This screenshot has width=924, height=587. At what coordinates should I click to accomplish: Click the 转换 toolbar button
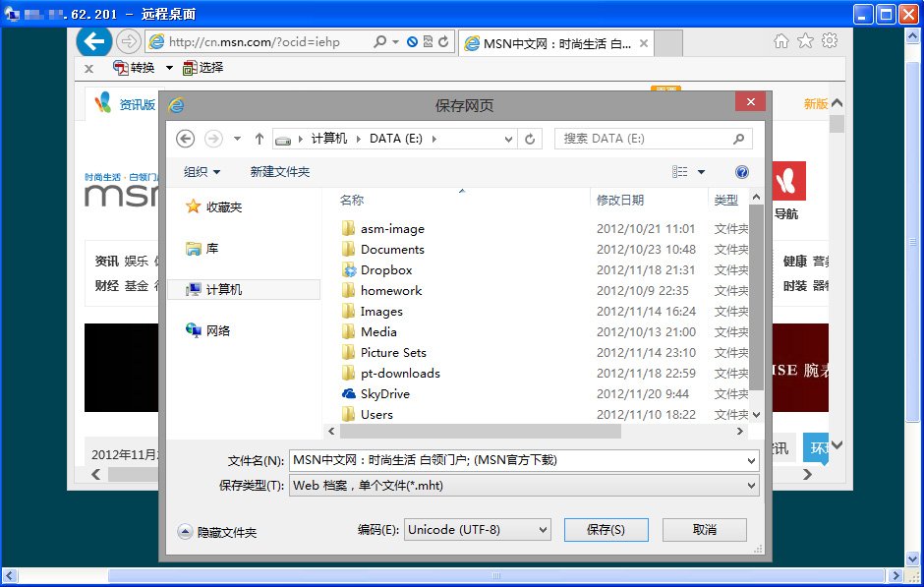[x=133, y=68]
